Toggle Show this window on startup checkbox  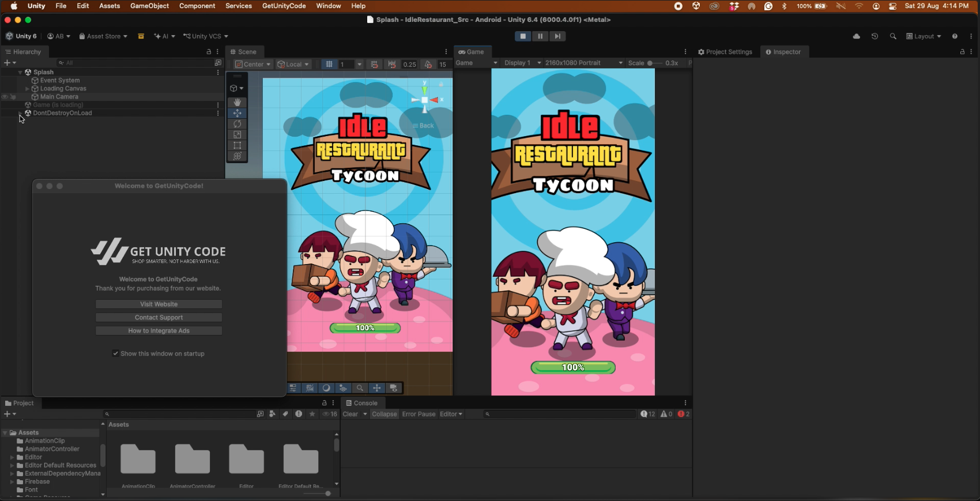coord(115,353)
